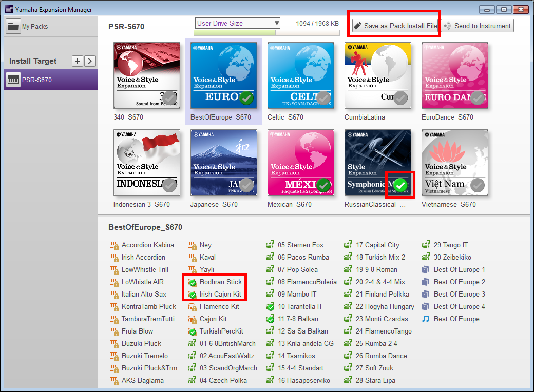Click the AKS Baglama voice icon
The width and height of the screenshot is (534, 392).
[114, 380]
